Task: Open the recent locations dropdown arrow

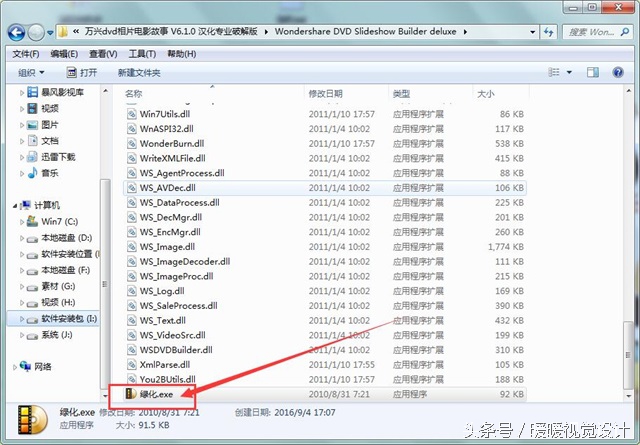Action: tap(50, 33)
